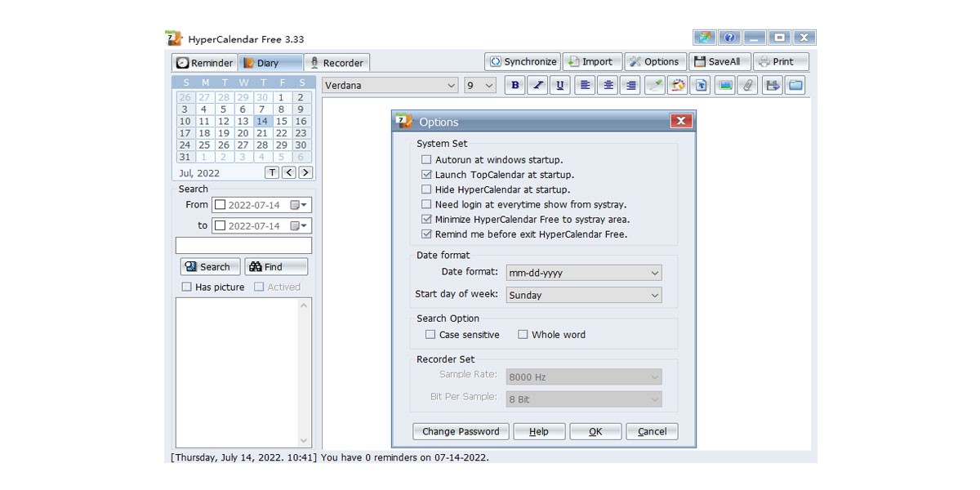Open the Start day of week dropdown
980x490 pixels.
click(584, 295)
